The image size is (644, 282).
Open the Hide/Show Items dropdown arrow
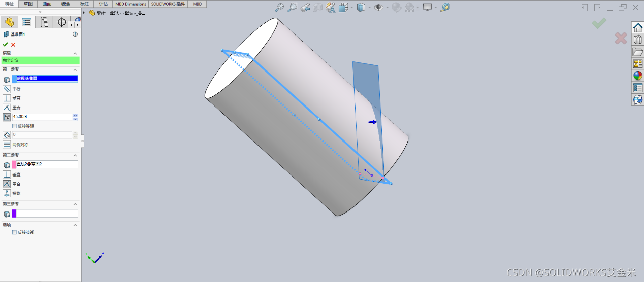point(387,8)
